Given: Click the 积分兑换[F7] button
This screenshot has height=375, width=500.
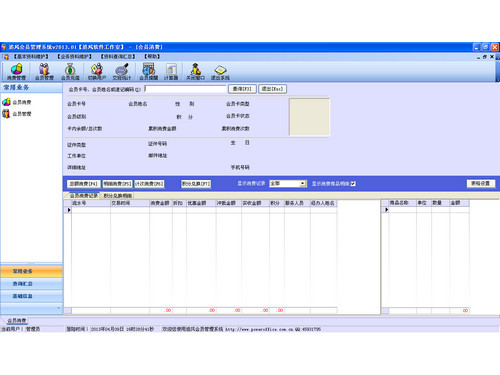Looking at the screenshot, I should click(196, 184).
